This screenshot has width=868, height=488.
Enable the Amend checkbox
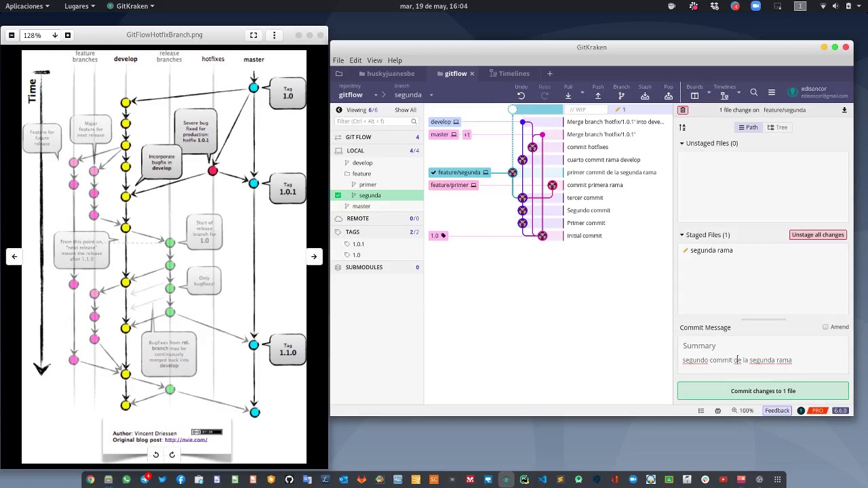825,327
